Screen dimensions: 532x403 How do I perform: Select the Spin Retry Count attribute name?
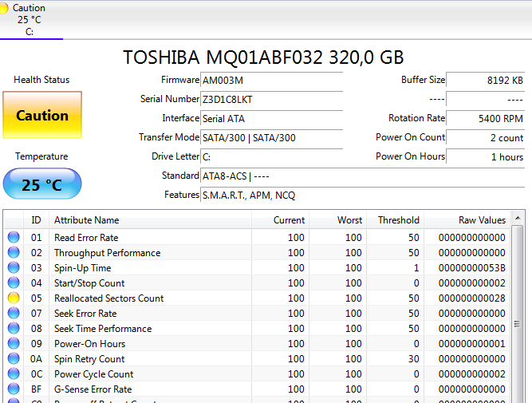[89, 359]
